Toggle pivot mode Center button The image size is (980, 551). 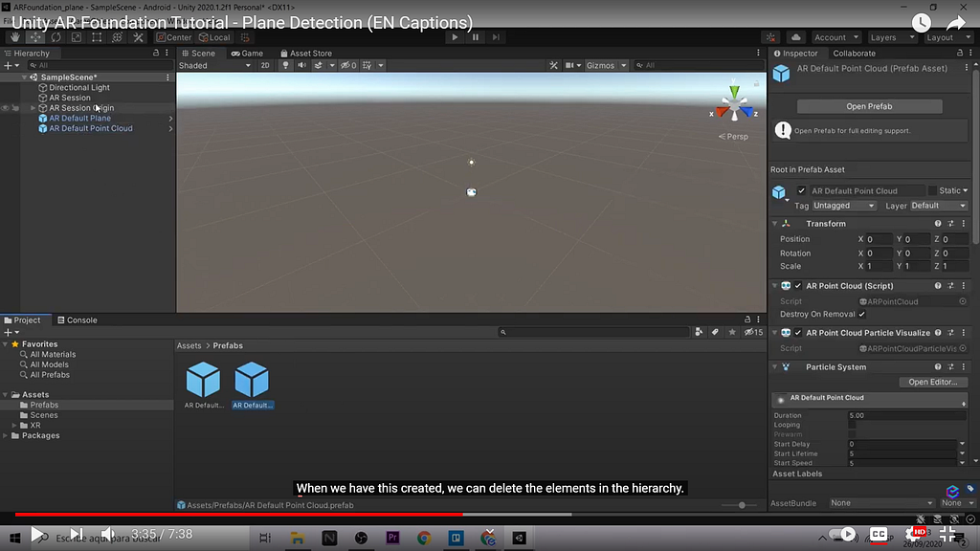(174, 37)
